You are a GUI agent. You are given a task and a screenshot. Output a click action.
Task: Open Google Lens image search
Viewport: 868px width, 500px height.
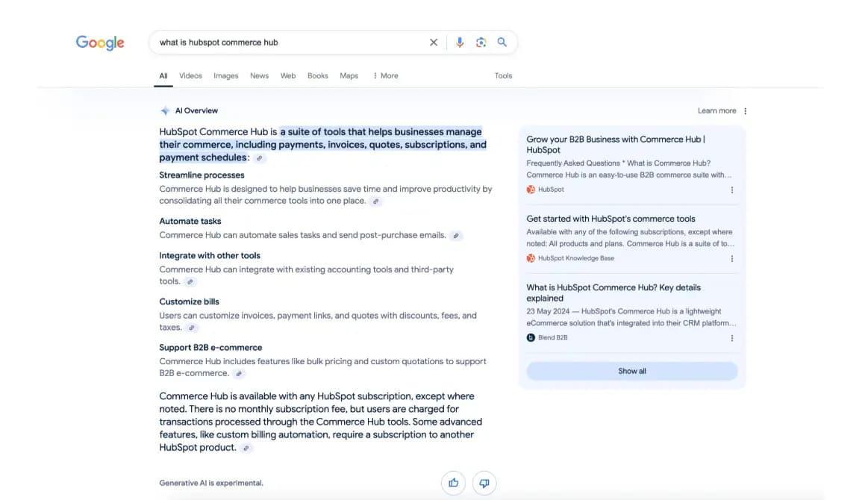click(x=481, y=43)
